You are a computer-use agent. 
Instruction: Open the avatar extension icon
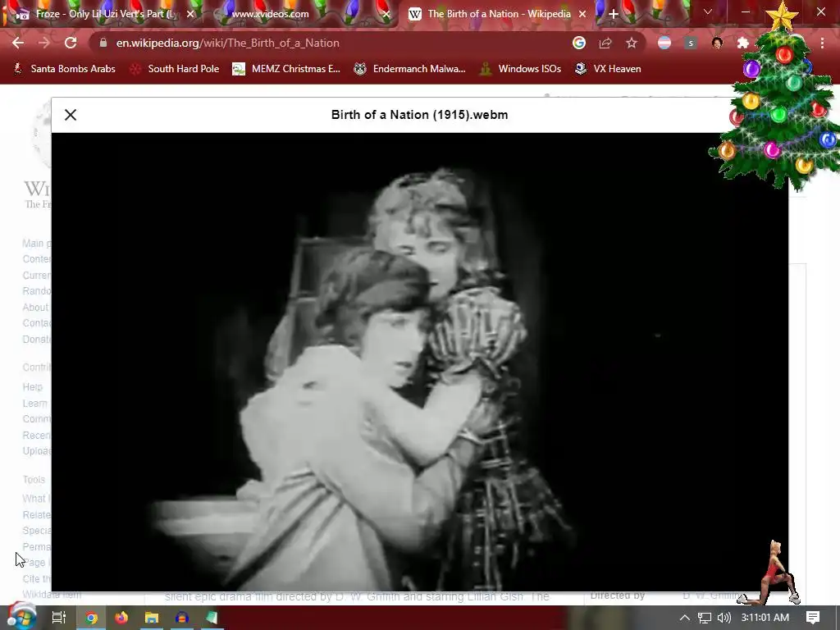point(717,43)
